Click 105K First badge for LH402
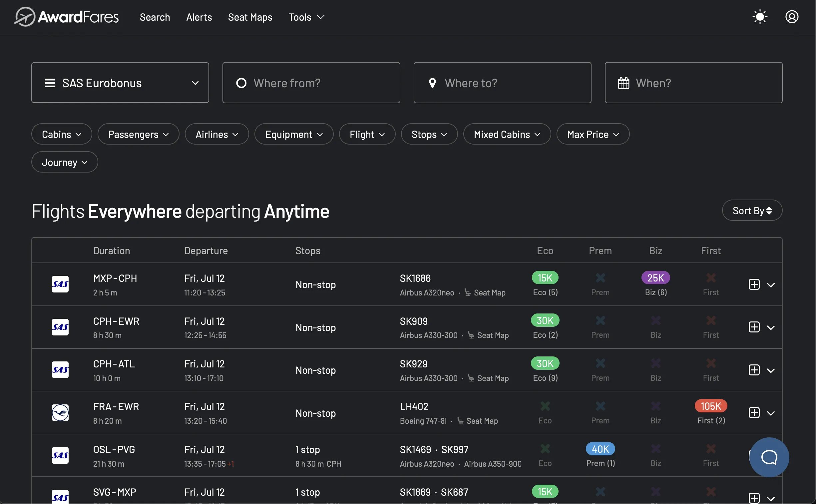Image resolution: width=816 pixels, height=504 pixels. click(711, 406)
